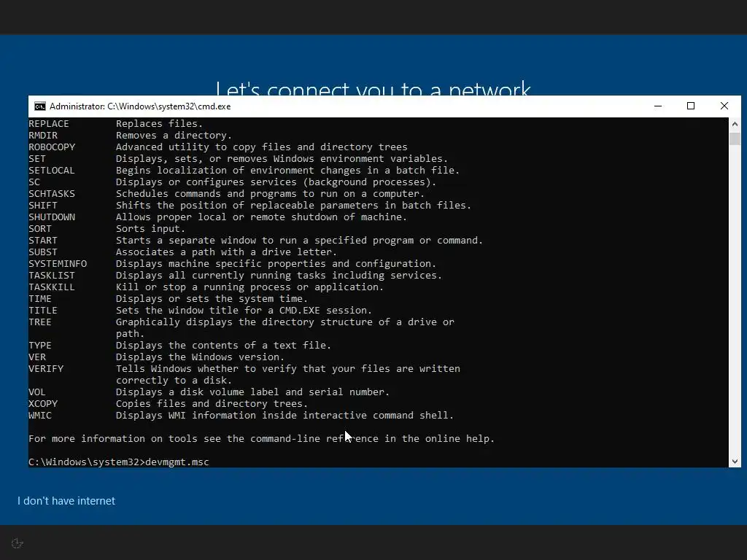Image resolution: width=747 pixels, height=560 pixels.
Task: Open the Ease of Access icon
Action: tap(18, 543)
